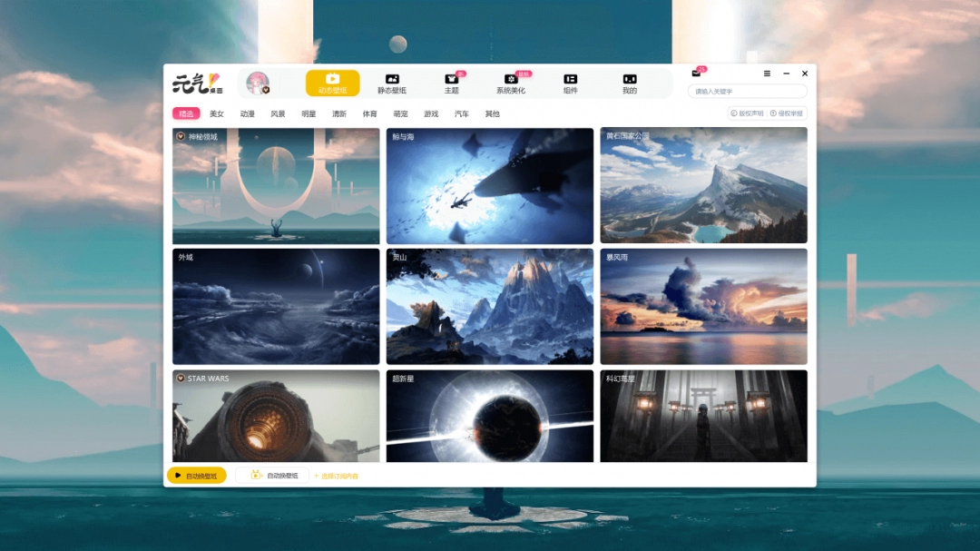Open the 动态壁纸 (live wallpaper) section

pyautogui.click(x=332, y=84)
